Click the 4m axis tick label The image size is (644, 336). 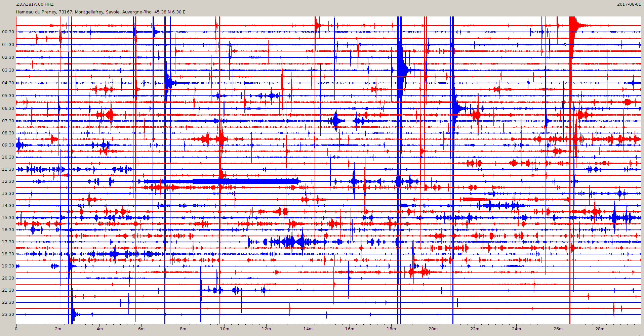[99, 329]
